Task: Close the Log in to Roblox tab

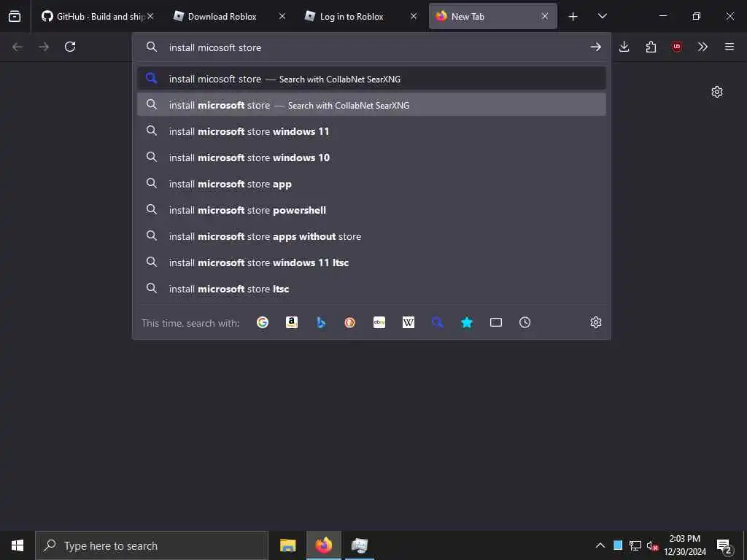Action: click(414, 16)
